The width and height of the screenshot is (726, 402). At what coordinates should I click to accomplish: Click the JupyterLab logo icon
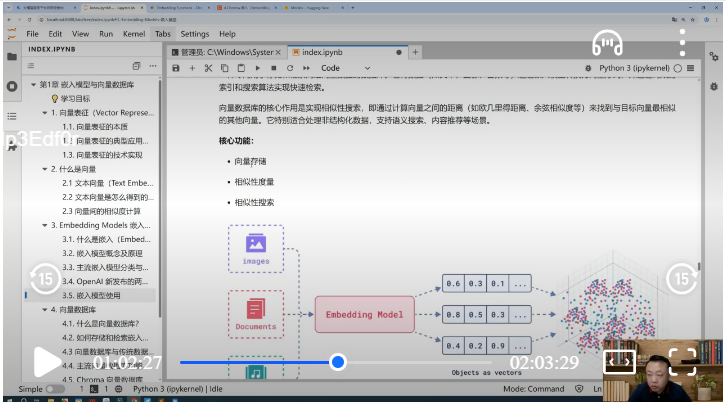tap(12, 33)
